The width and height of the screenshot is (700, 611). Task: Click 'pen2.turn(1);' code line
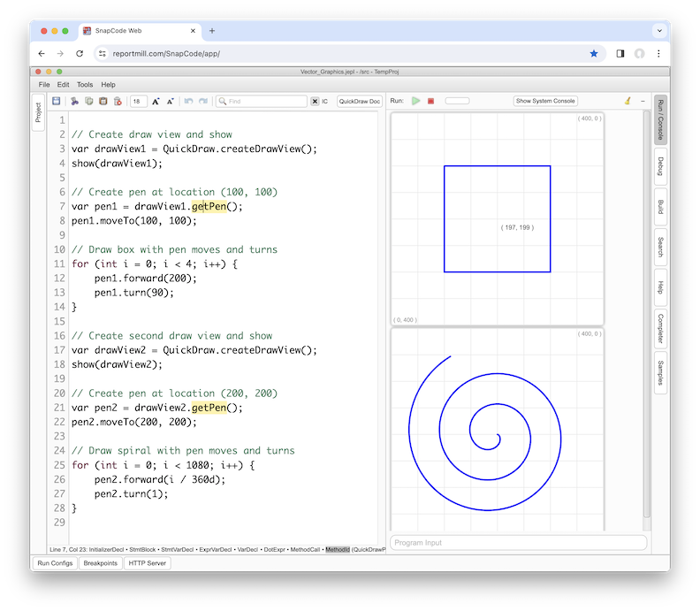coord(131,494)
